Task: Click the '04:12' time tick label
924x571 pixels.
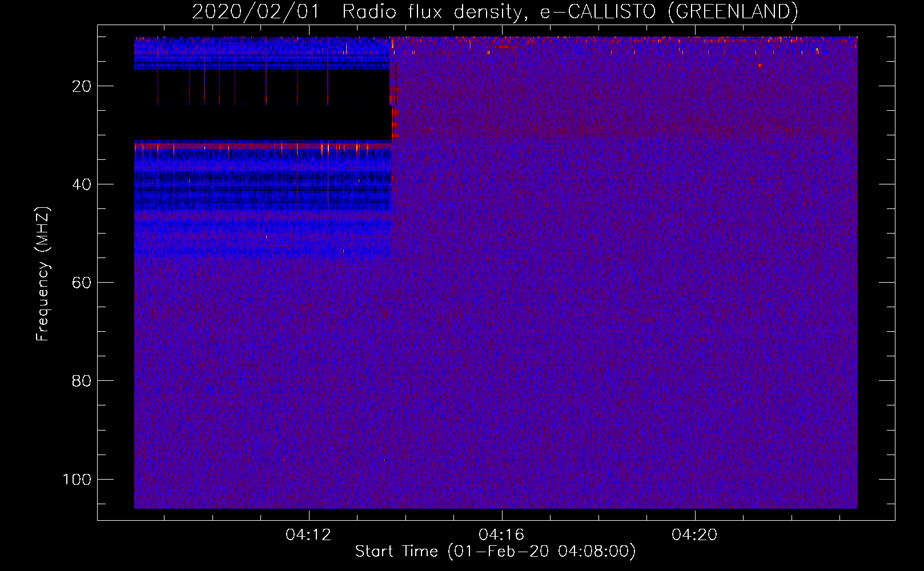Action: pos(308,535)
